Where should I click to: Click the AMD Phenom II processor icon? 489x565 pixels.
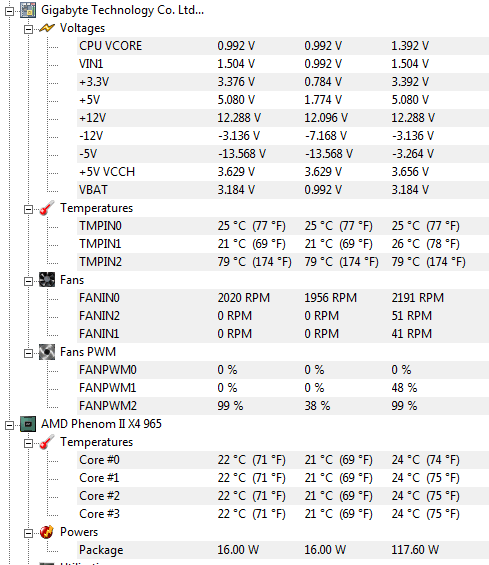coord(28,424)
